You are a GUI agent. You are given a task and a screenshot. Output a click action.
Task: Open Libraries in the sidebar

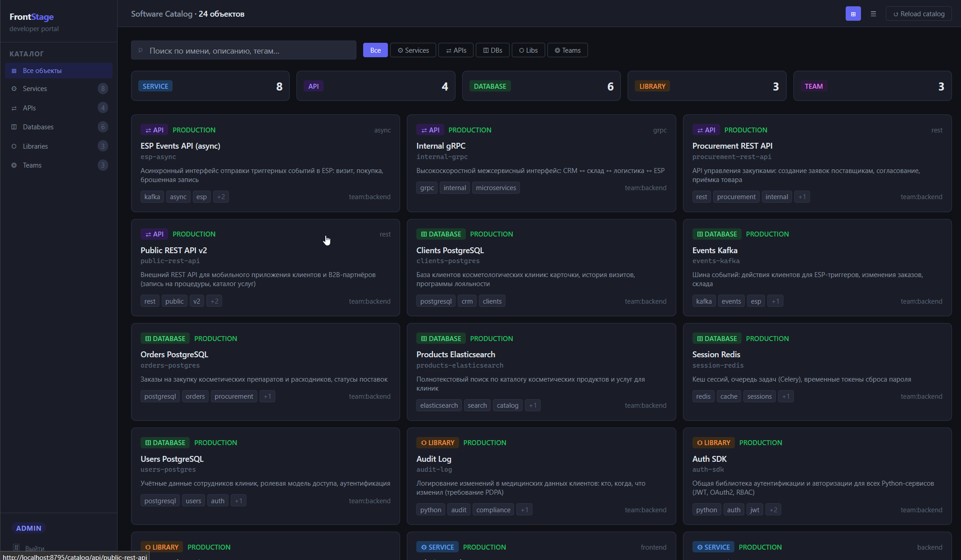(35, 146)
